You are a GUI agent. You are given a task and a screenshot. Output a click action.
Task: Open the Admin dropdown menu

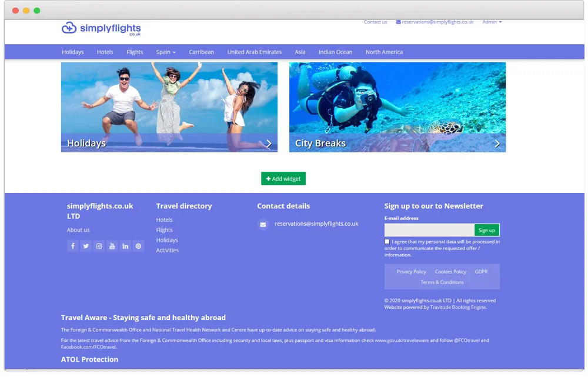(492, 22)
